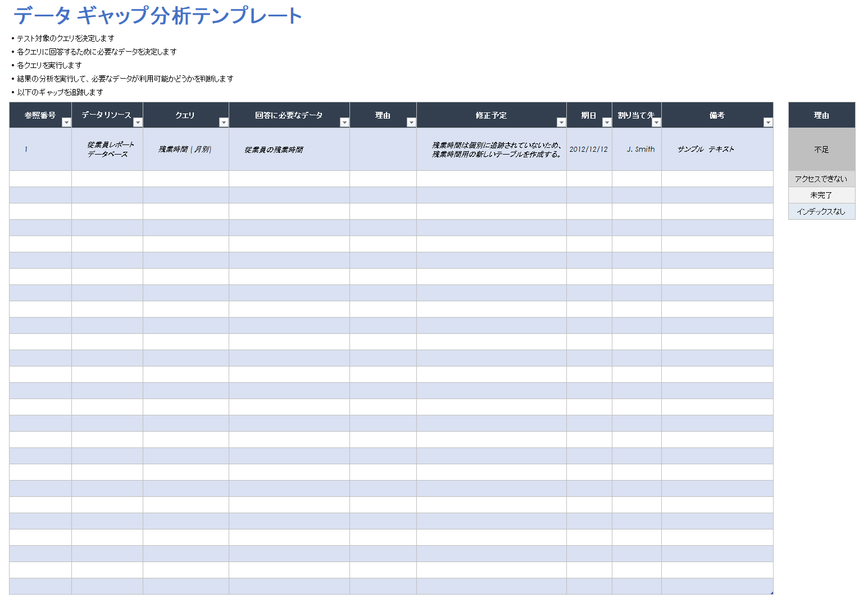
Task: Select the 従業員の残業時間 cell
Action: [x=289, y=150]
